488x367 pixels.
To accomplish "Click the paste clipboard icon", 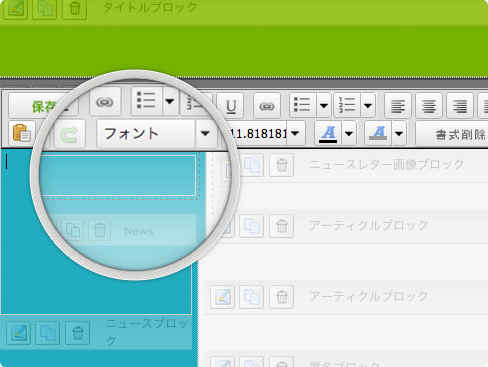I will point(22,133).
